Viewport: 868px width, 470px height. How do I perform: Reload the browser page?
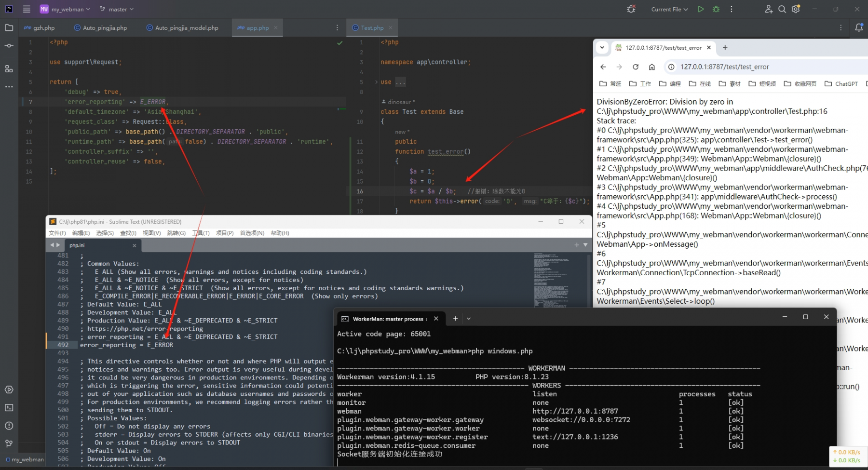coord(636,67)
